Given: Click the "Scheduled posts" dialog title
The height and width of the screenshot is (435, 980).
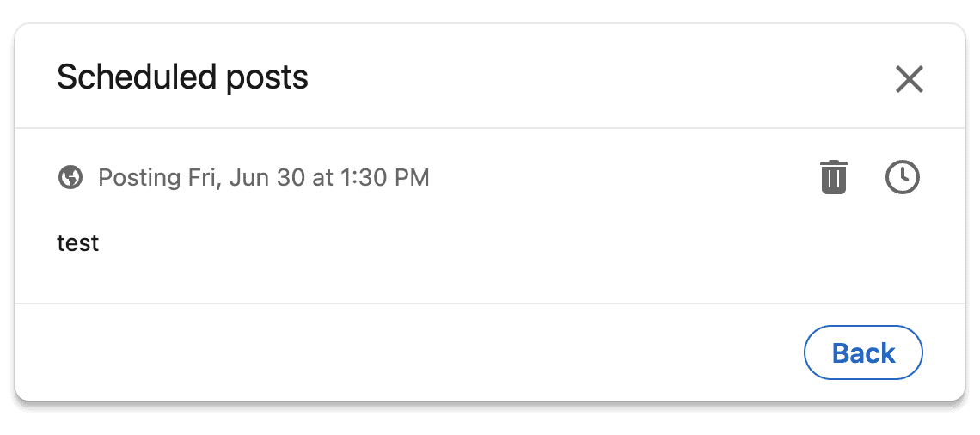Looking at the screenshot, I should (182, 77).
